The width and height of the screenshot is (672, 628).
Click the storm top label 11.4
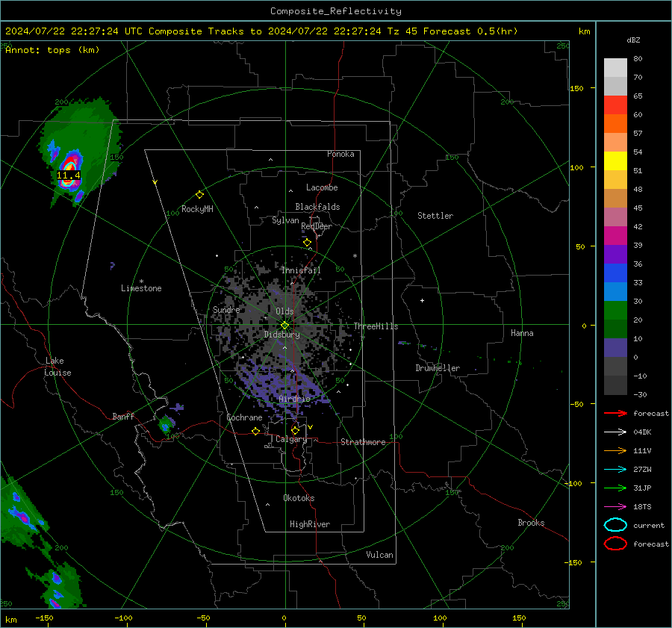(69, 175)
